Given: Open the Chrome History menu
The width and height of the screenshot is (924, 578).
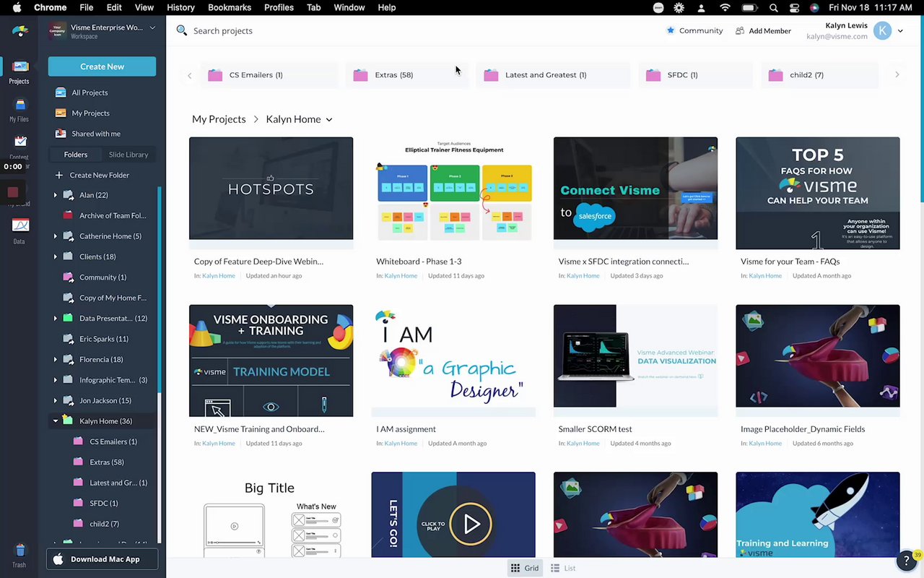Looking at the screenshot, I should pyautogui.click(x=180, y=7).
